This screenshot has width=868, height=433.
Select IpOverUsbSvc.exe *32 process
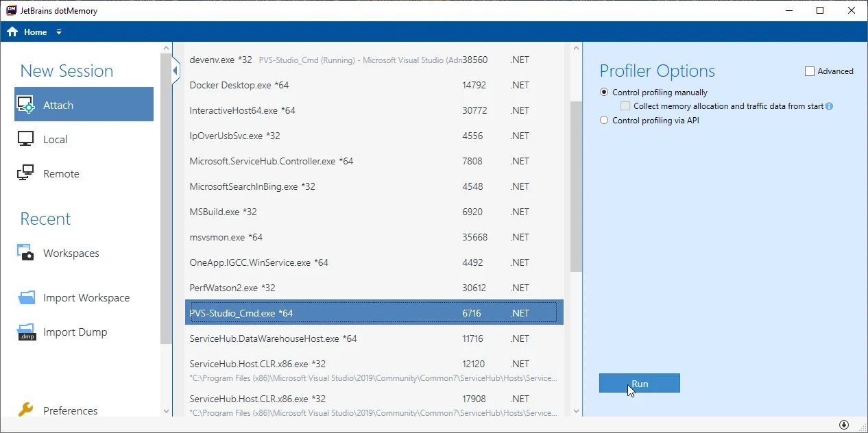point(374,136)
